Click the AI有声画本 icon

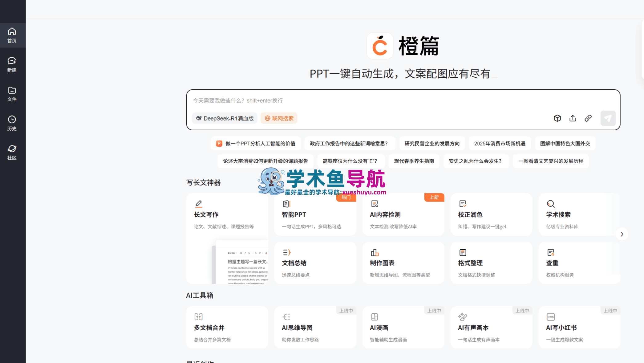pyautogui.click(x=463, y=317)
